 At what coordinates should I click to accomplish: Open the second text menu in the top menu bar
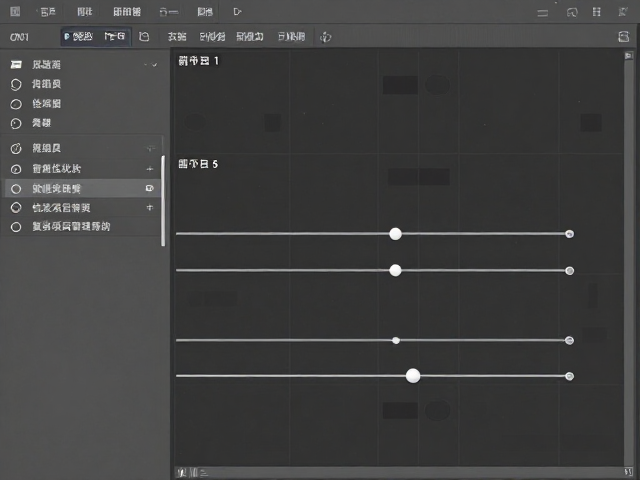pos(84,12)
